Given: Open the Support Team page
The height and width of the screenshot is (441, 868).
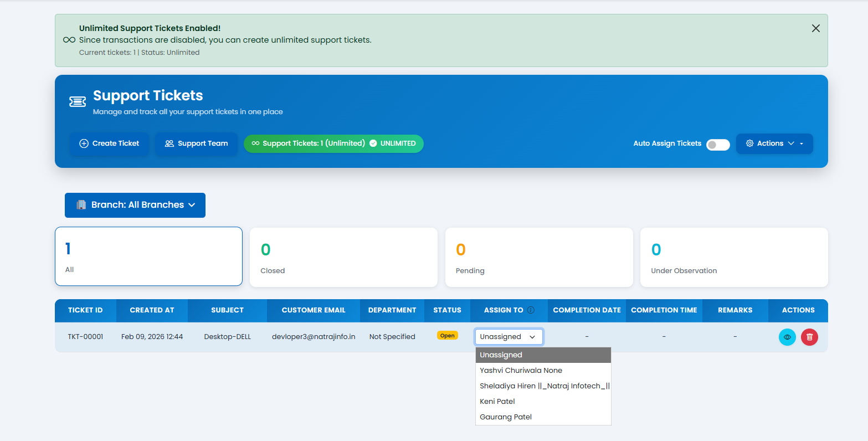Looking at the screenshot, I should pyautogui.click(x=196, y=143).
